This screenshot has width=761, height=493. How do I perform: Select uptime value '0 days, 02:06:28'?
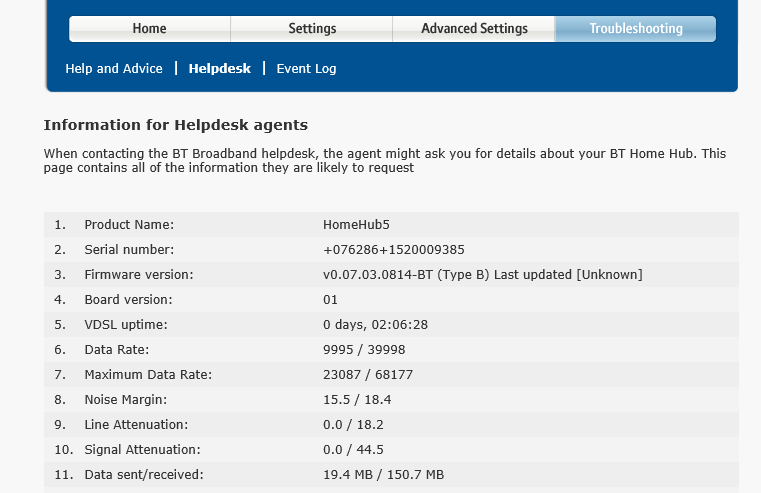tap(376, 325)
